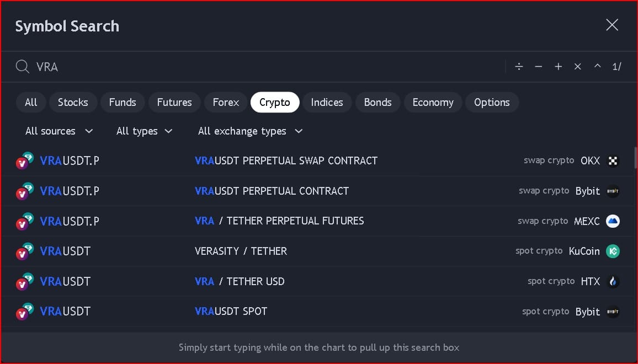Click the KuCoin exchange logo icon
This screenshot has width=638, height=364.
click(x=613, y=251)
